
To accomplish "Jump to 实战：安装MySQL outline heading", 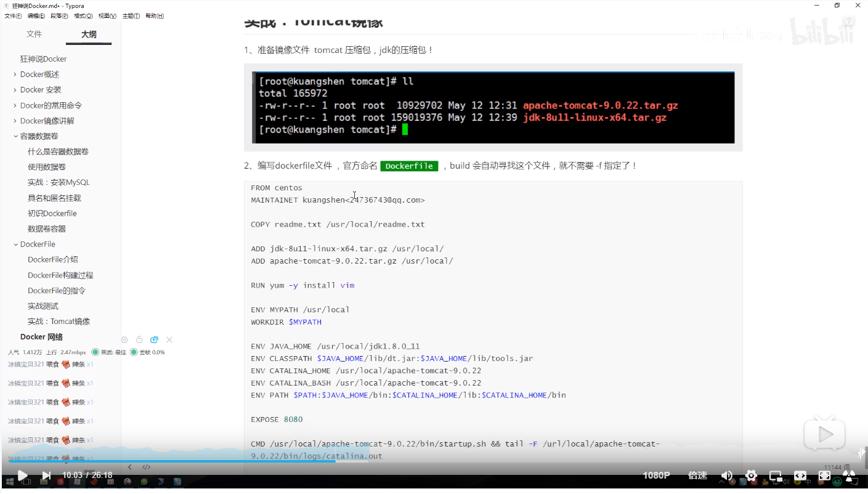I will point(59,182).
